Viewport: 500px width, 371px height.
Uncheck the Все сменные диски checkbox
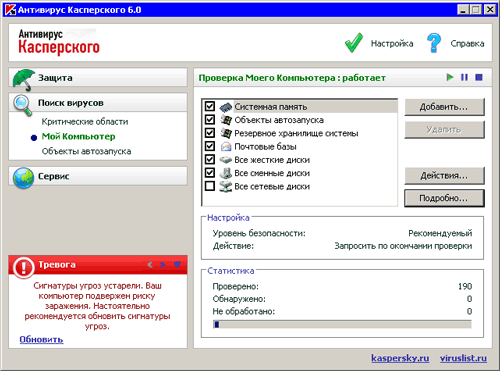click(x=210, y=173)
